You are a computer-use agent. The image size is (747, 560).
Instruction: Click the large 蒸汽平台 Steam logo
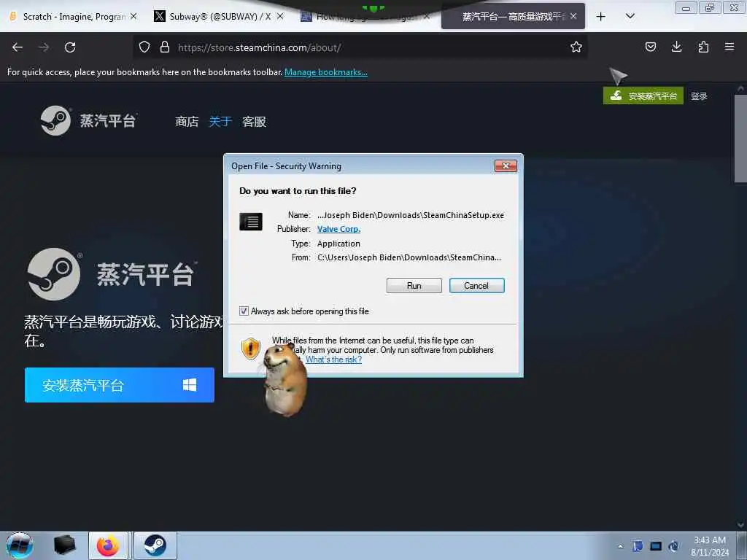point(112,274)
